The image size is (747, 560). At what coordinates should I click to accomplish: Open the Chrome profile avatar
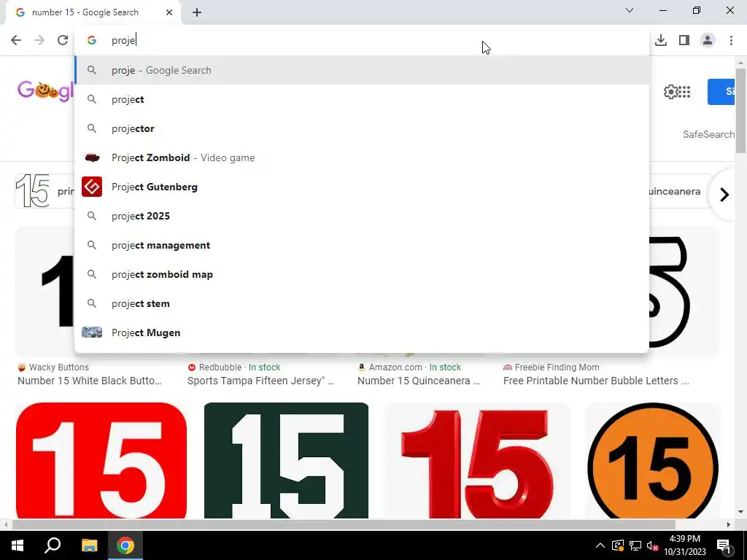click(708, 40)
